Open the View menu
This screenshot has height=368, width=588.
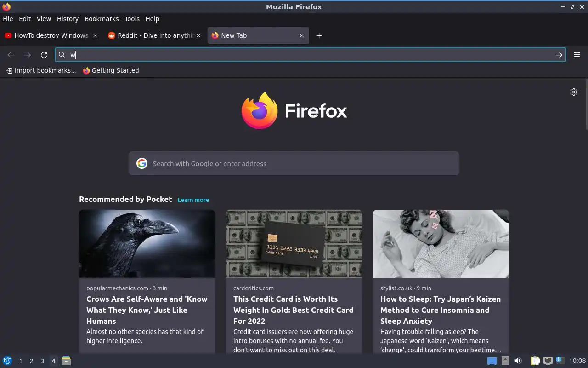coord(44,19)
